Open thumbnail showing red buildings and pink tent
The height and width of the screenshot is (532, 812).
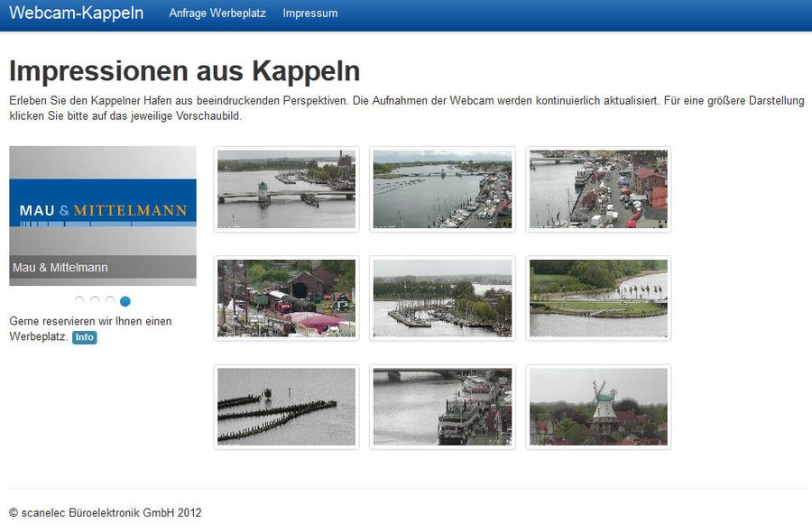(286, 298)
